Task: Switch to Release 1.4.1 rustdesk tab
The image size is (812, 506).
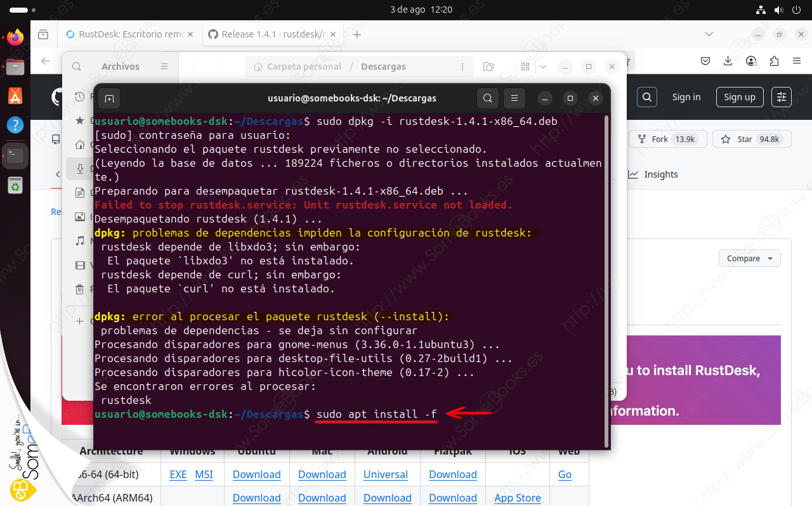Action: 274,34
